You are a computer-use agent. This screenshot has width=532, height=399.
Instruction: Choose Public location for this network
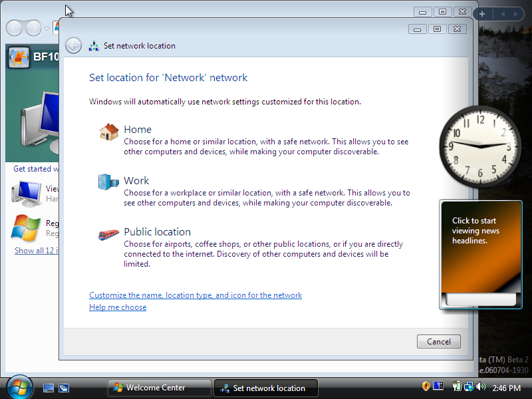(158, 232)
